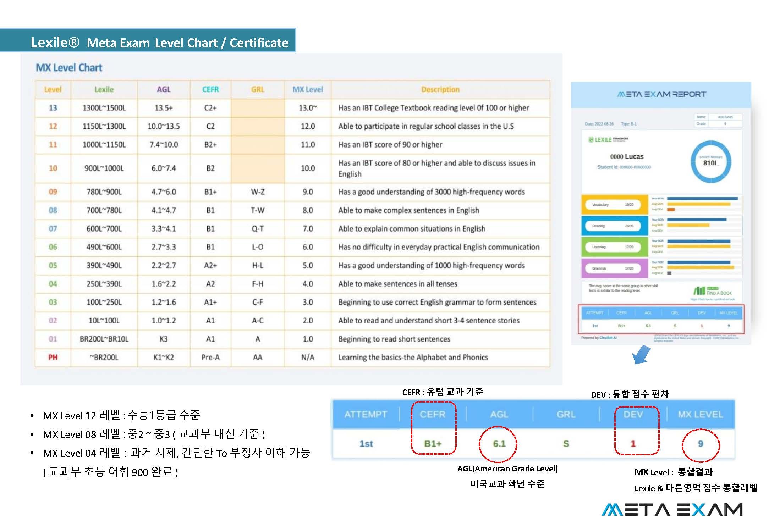
Task: Select the '1150L~1300L' Lexile cell
Action: click(104, 126)
